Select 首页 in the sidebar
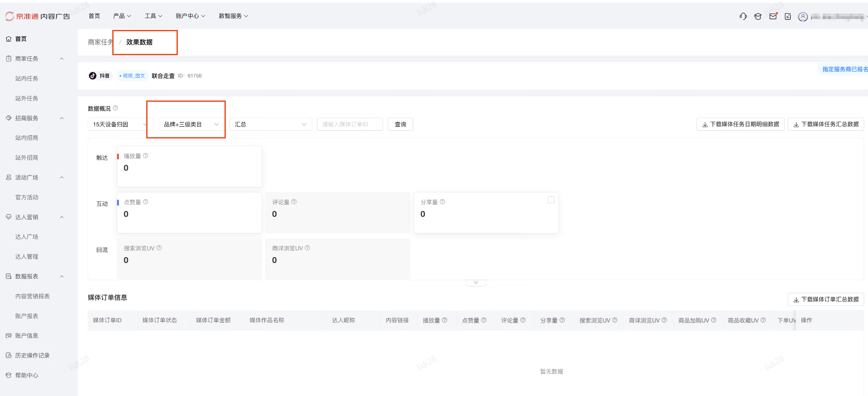 tap(21, 39)
